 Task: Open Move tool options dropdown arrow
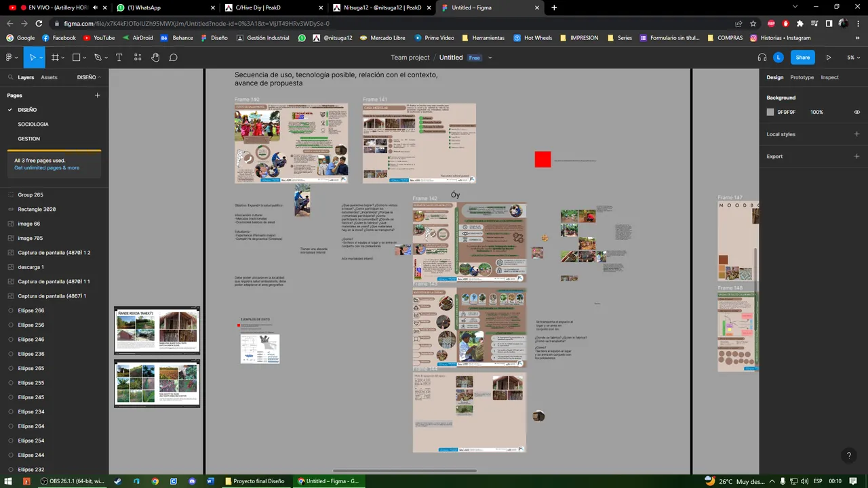point(41,58)
